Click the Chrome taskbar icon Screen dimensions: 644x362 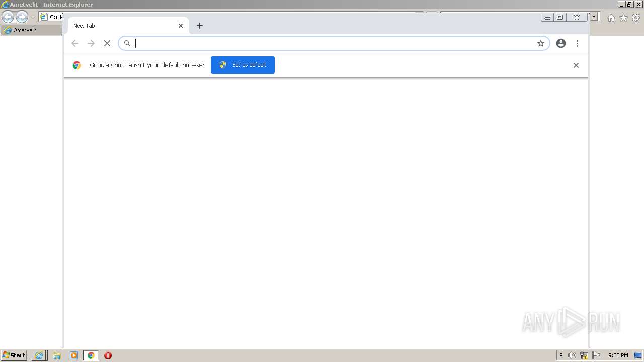pos(91,355)
